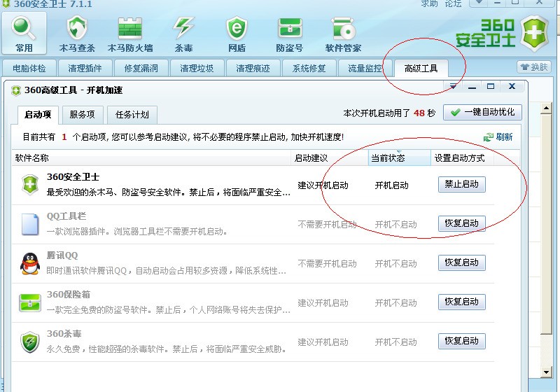Click 不需要开机启动 advice for 腾讯QQ
Image resolution: width=560 pixels, height=392 pixels.
tap(327, 264)
